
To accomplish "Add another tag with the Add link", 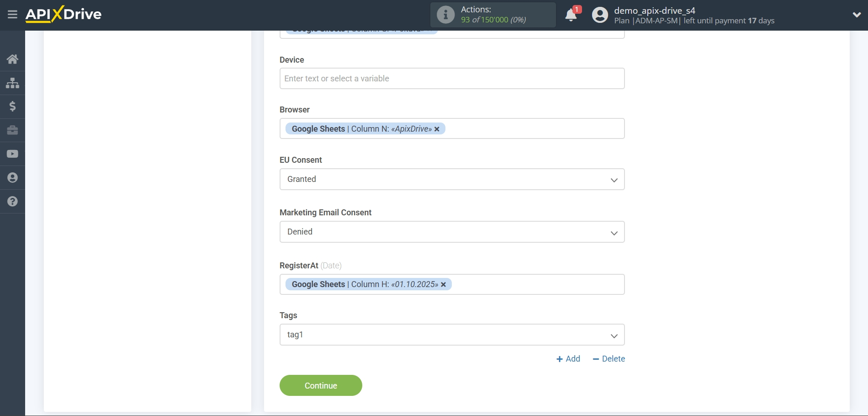I will click(568, 359).
